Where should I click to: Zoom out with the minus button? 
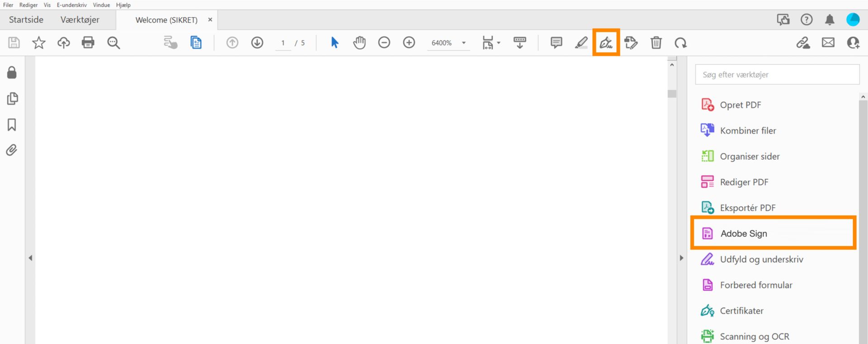pos(384,43)
